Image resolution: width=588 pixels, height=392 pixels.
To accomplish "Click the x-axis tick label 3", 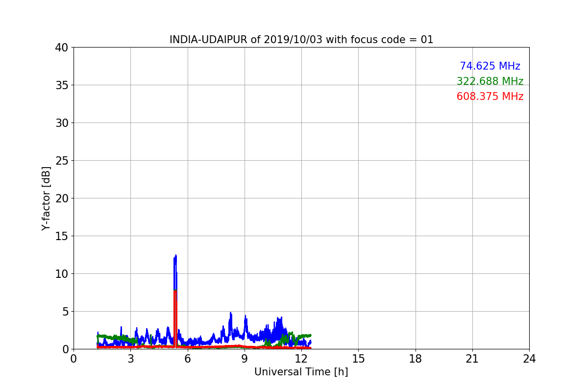I will tap(130, 359).
